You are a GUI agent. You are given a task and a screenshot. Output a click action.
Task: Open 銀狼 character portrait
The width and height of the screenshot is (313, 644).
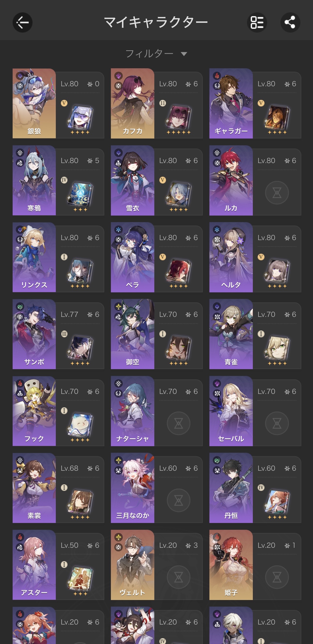pos(34,103)
